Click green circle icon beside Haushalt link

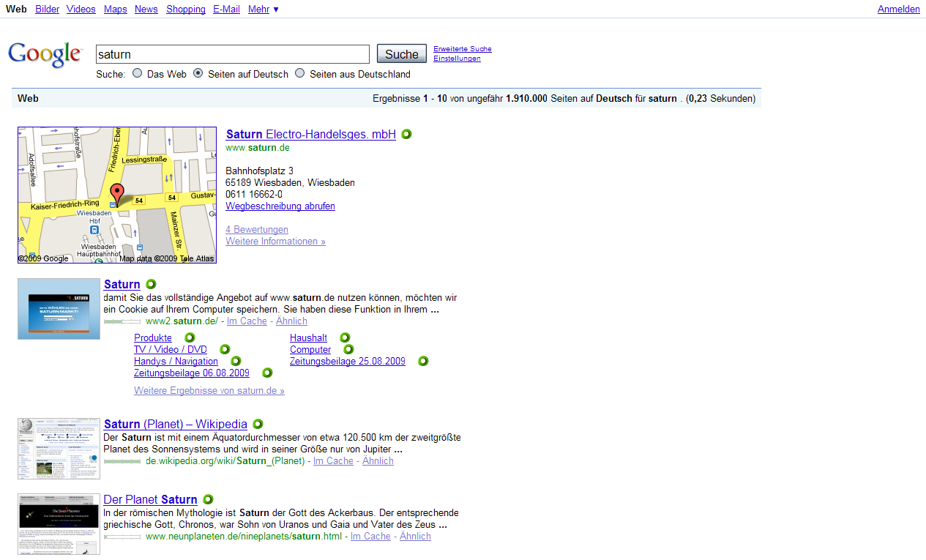tap(343, 337)
